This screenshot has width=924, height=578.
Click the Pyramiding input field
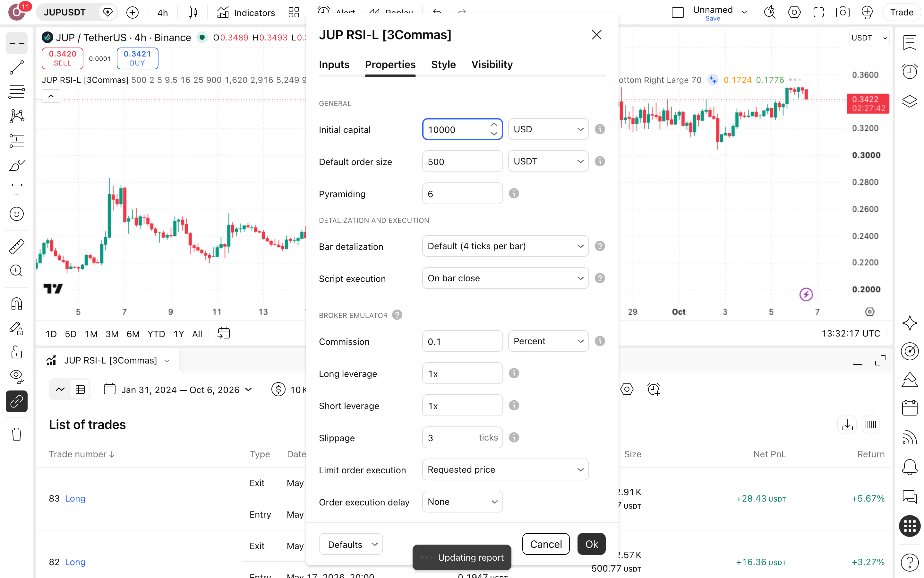[x=462, y=193]
